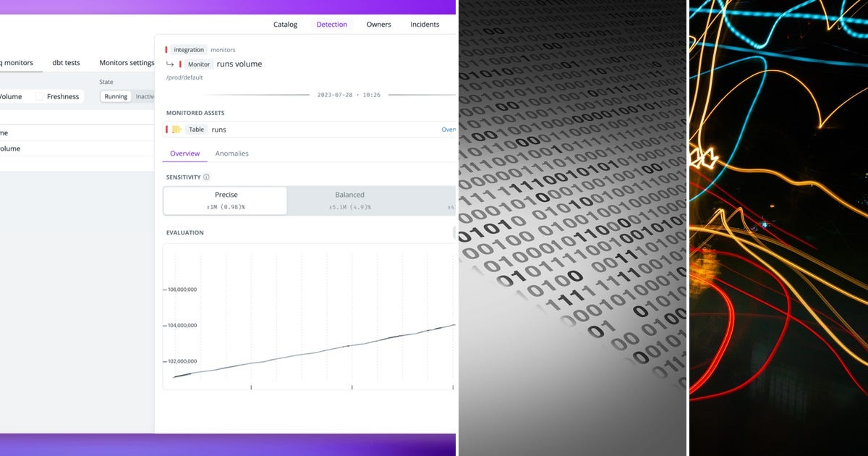Click the Table badge on monitored assets

(197, 129)
